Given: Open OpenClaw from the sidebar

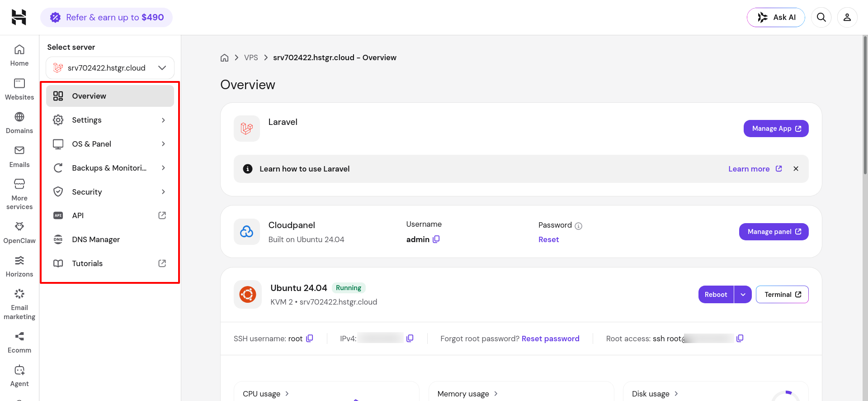Looking at the screenshot, I should (x=19, y=233).
